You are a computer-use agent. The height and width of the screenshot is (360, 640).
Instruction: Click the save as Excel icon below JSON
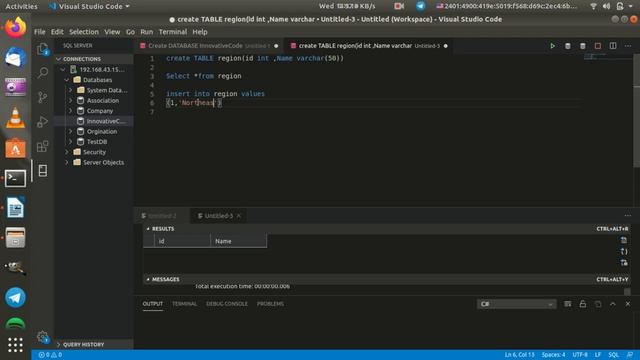624,262
